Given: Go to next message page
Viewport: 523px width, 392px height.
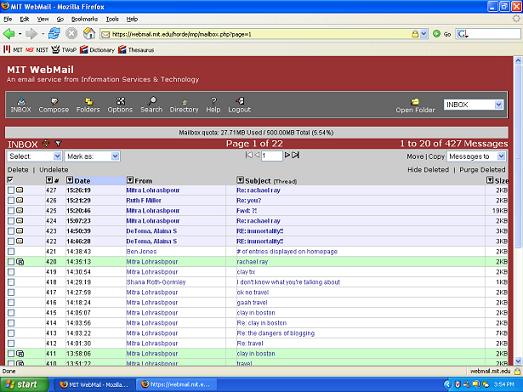Looking at the screenshot, I should pyautogui.click(x=287, y=155).
